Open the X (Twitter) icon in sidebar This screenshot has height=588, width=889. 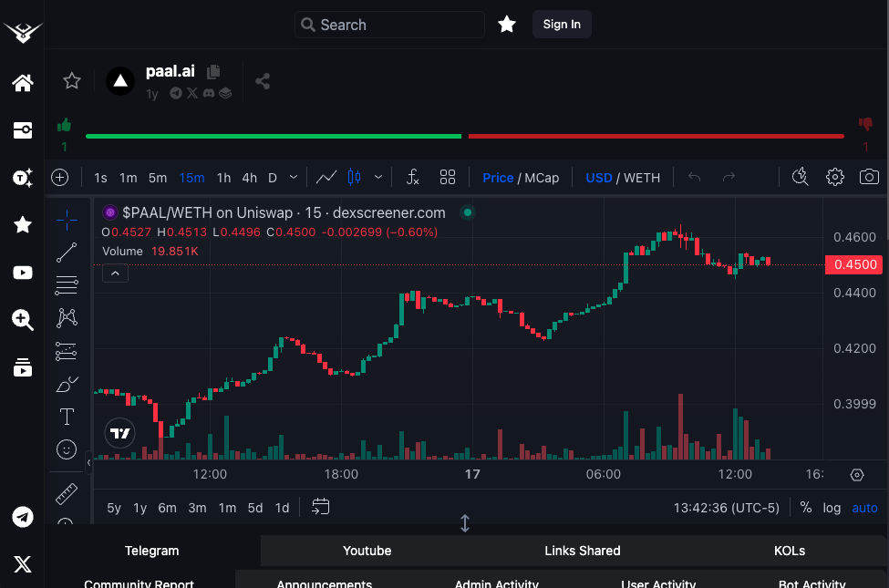point(23,564)
